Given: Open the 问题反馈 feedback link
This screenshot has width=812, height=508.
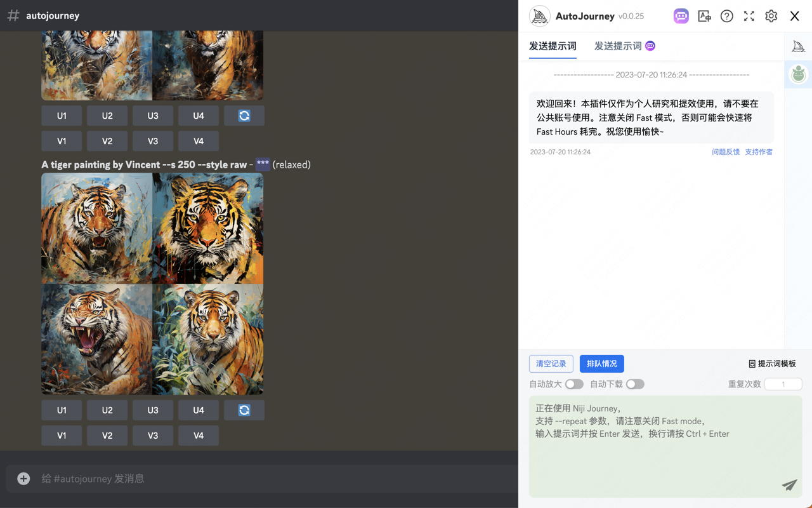Looking at the screenshot, I should 725,152.
